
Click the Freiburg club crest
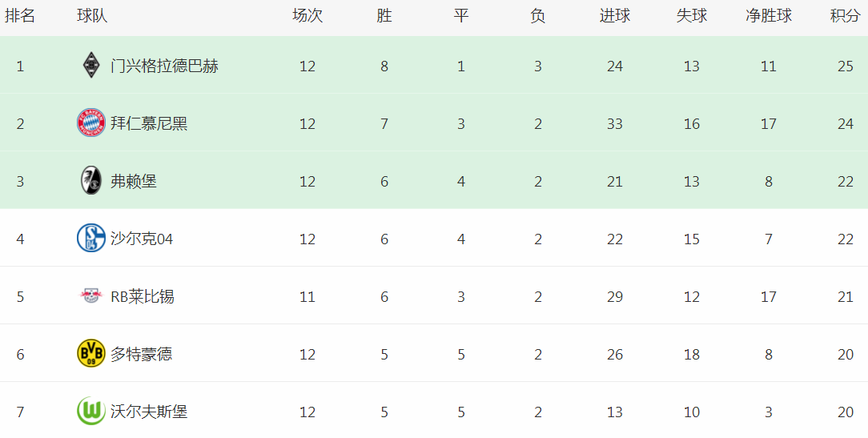click(91, 180)
